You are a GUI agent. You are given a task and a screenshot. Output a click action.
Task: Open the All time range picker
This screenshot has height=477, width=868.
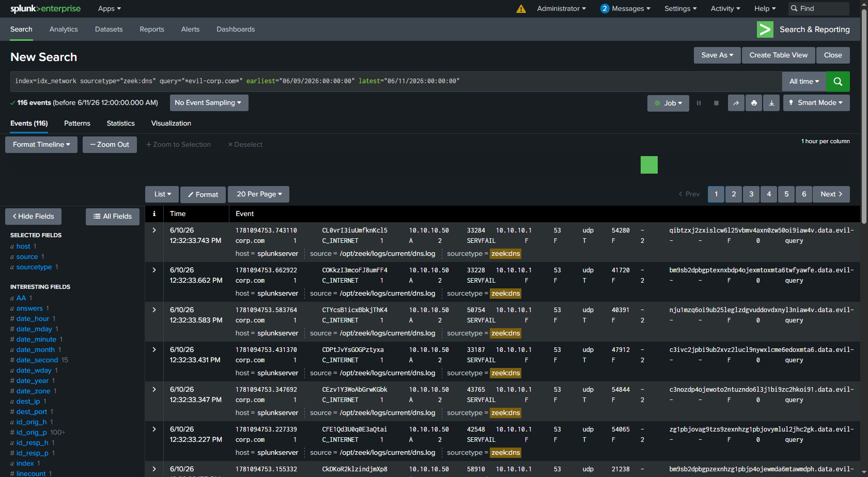tap(804, 82)
